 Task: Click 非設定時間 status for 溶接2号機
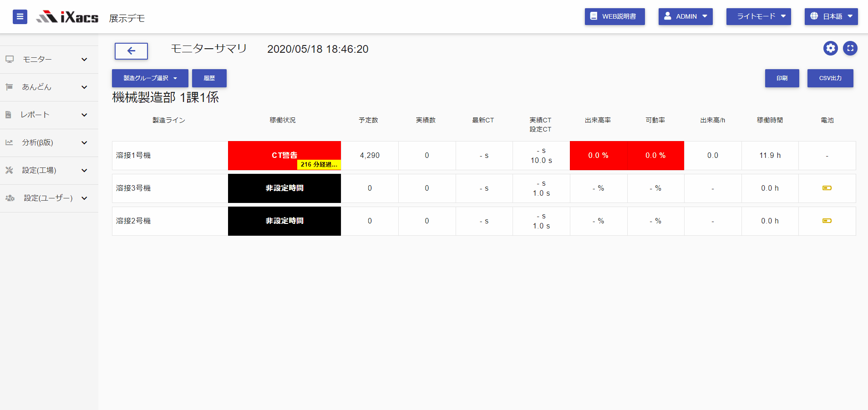284,221
